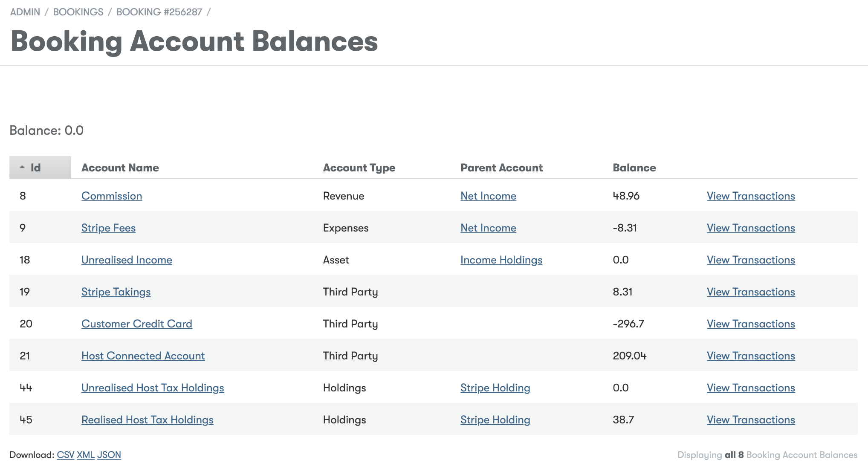The height and width of the screenshot is (469, 868).
Task: Open BOOKING #256287 breadcrumb
Action: (159, 12)
